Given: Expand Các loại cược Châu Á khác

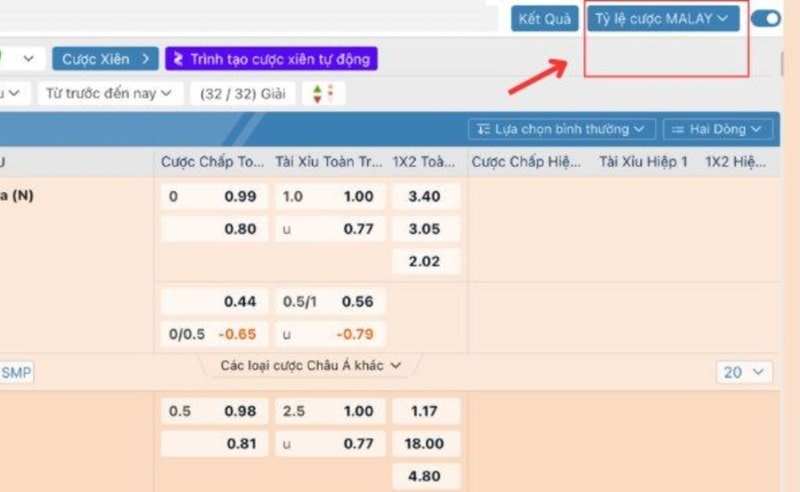Looking at the screenshot, I should click(x=310, y=365).
